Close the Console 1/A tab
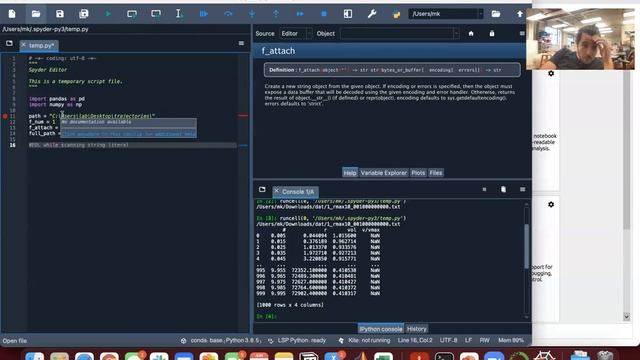Image resolution: width=640 pixels, height=360 pixels. [x=277, y=191]
